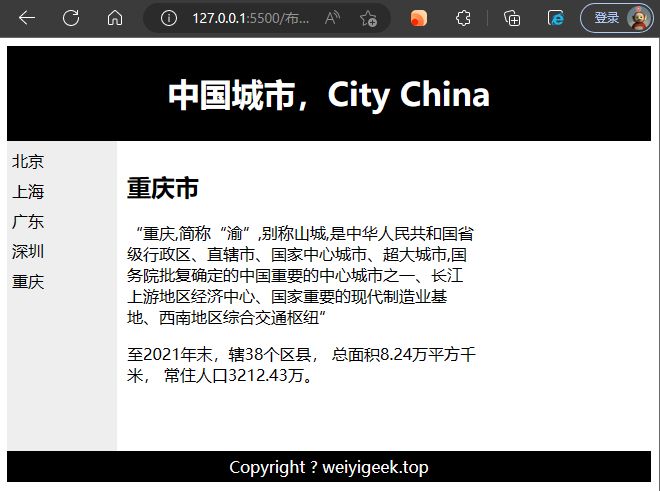Open the orange extension icon
This screenshot has height=491, width=660.
point(419,18)
